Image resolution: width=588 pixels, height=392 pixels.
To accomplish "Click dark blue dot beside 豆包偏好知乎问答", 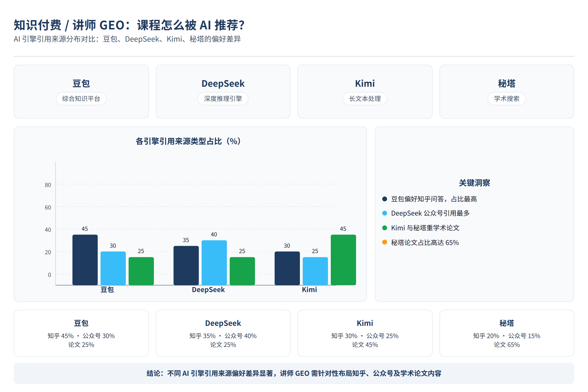I will (x=385, y=199).
